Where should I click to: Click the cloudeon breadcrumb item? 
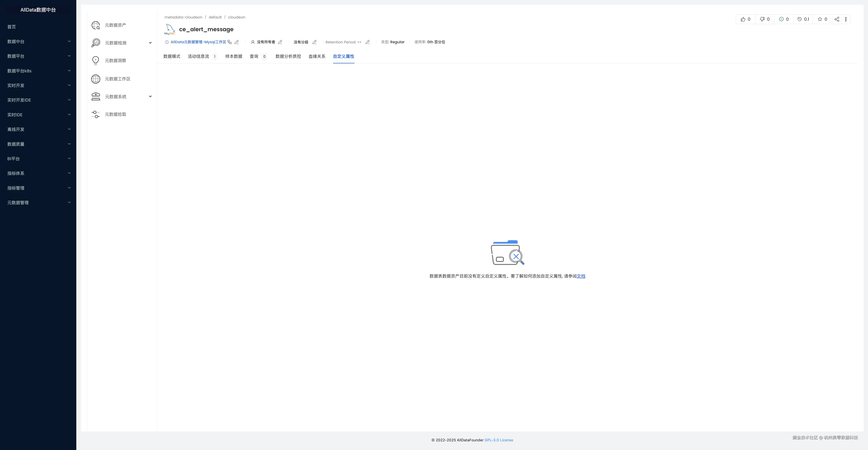point(237,17)
